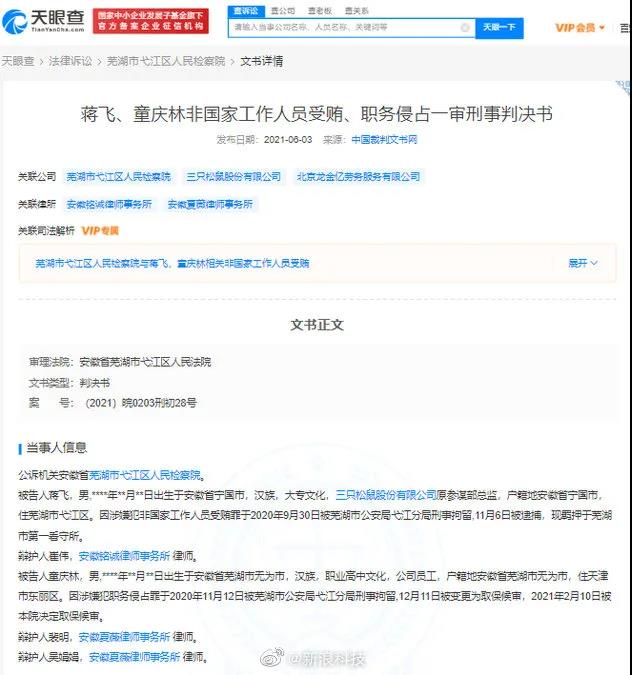
Task: Click the red official credit agency banner
Action: tap(151, 21)
